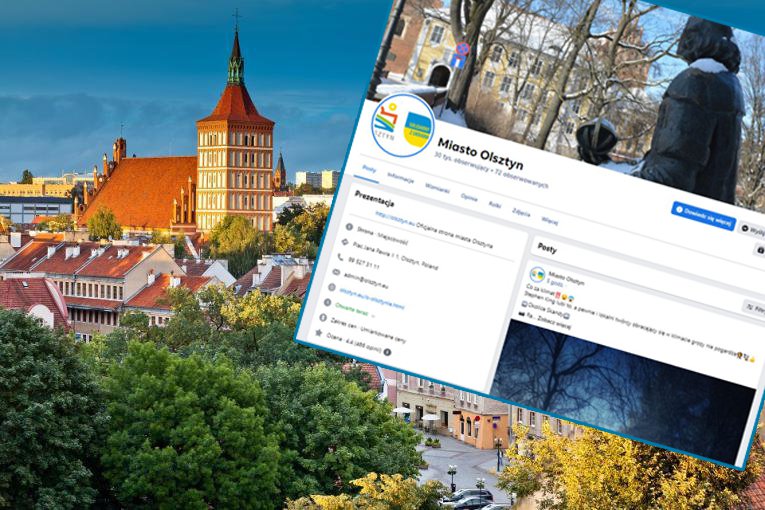The height and width of the screenshot is (510, 765).
Task: Click the blue Dowiedz się więcej button
Action: (x=704, y=216)
